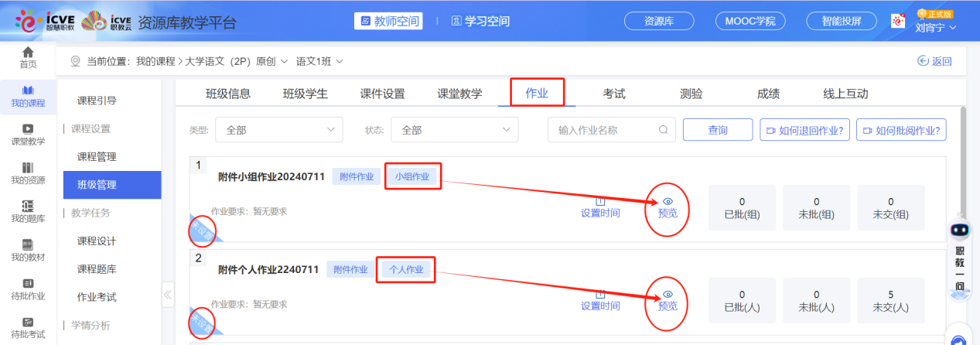Expand the 状态 dropdown
The image size is (980, 345).
(454, 130)
